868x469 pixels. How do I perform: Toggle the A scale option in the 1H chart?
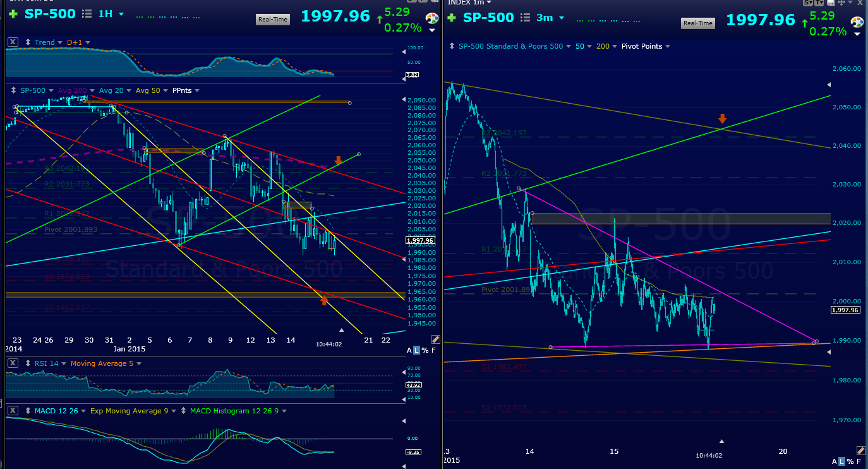click(x=409, y=350)
